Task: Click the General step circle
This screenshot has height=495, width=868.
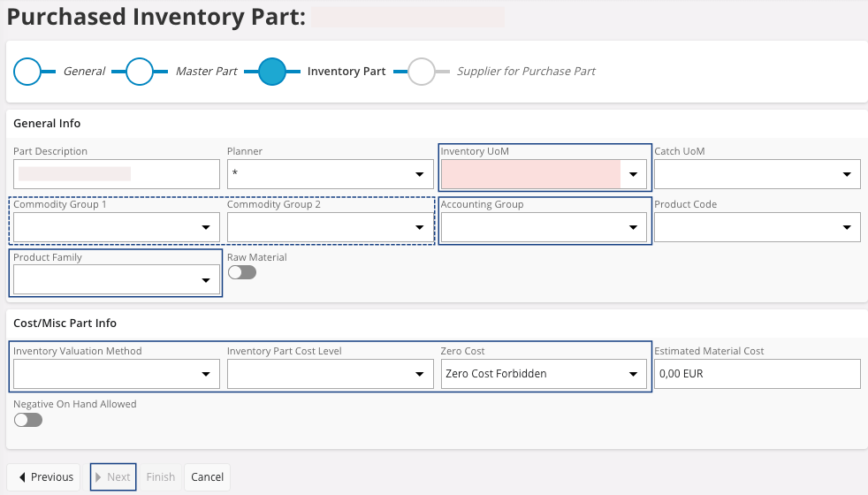Action: click(x=28, y=72)
